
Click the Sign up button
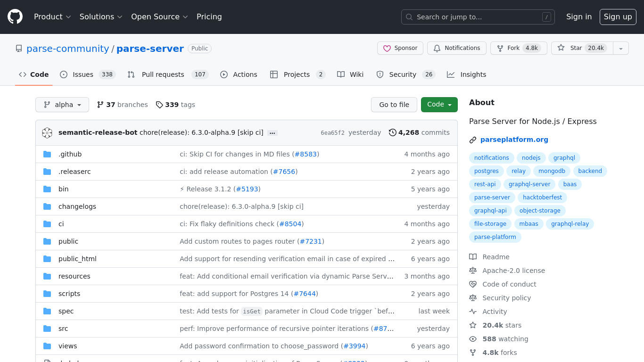[x=618, y=16]
